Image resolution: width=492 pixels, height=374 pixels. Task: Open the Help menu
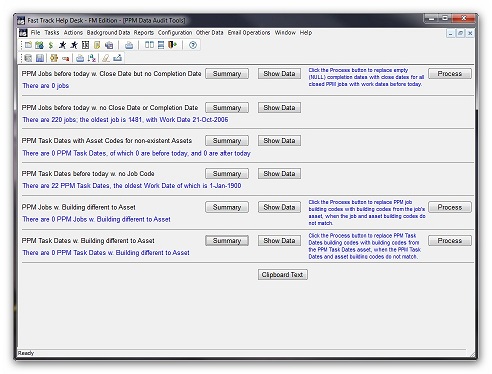(306, 33)
